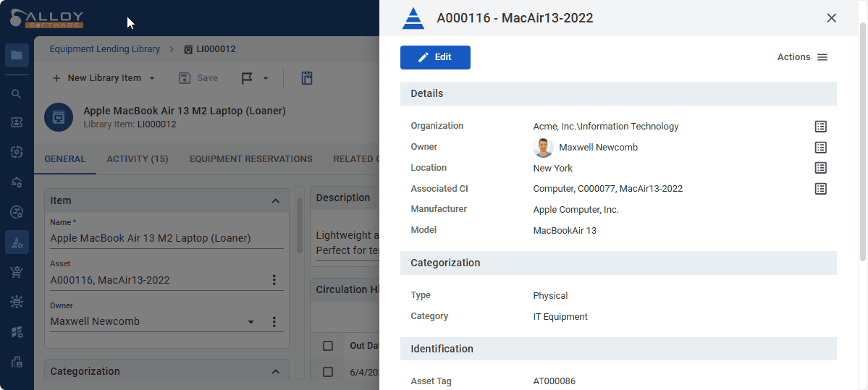Open the Actions hamburger menu

pos(822,57)
